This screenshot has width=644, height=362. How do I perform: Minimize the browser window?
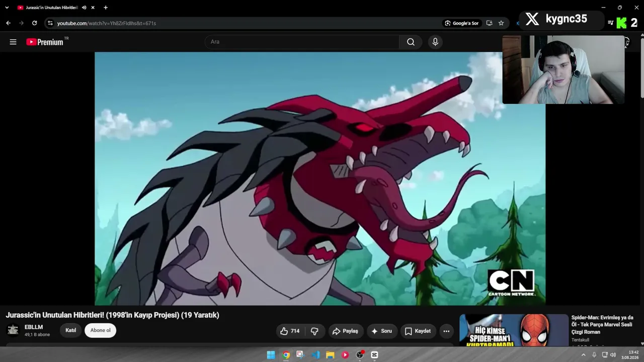(x=603, y=8)
